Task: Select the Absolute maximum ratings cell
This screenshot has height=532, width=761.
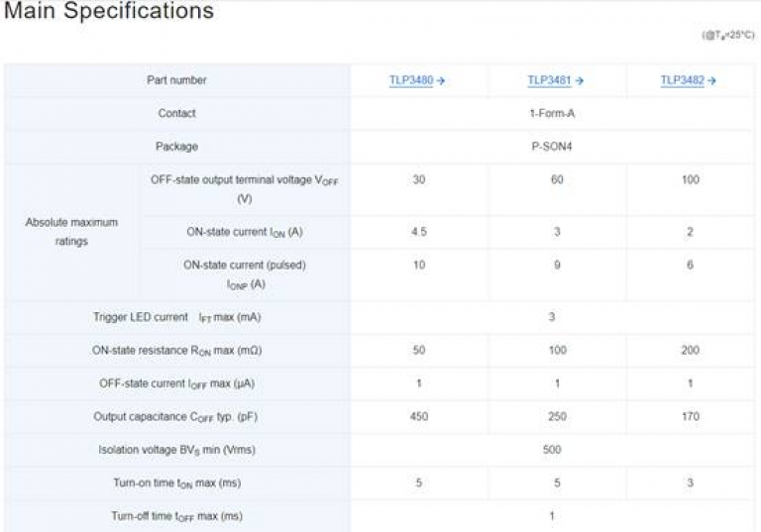Action: tap(71, 232)
